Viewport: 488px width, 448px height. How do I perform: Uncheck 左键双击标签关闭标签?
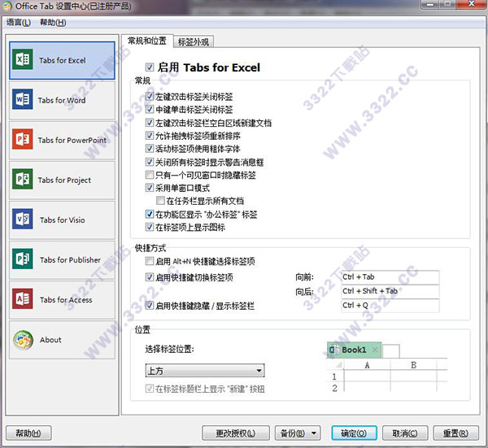click(150, 96)
